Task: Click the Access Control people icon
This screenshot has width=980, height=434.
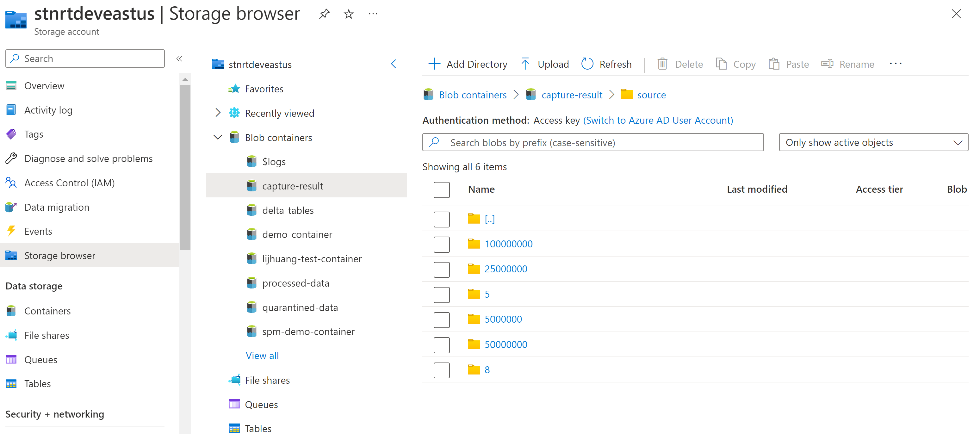Action: [x=11, y=183]
